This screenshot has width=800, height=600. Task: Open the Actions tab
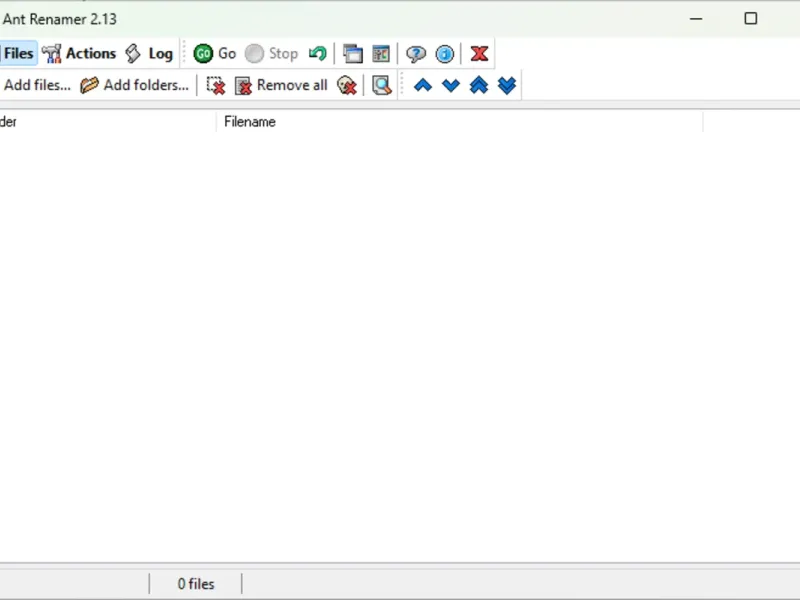79,54
